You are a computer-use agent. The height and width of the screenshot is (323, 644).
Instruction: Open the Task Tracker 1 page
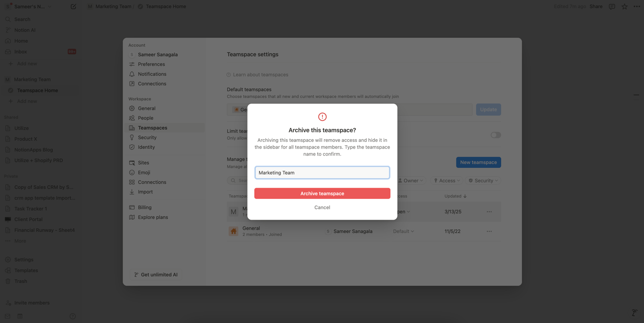point(40,208)
